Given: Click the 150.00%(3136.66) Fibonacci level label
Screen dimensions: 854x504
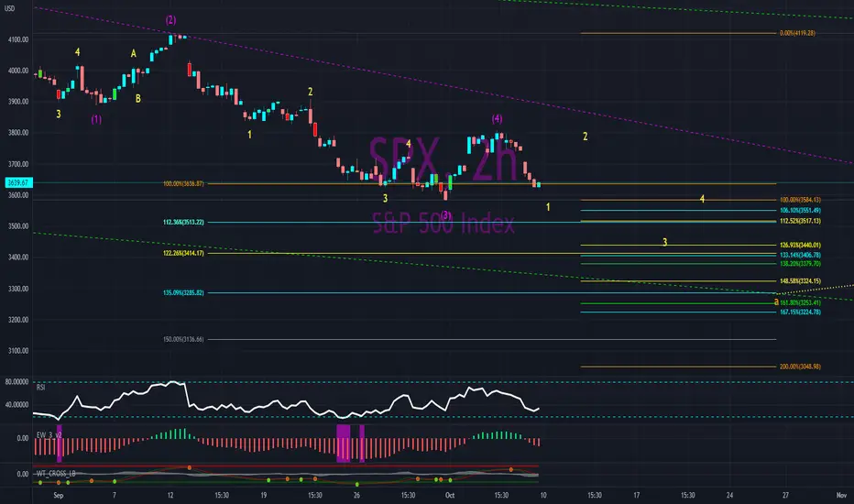Looking at the screenshot, I should point(183,339).
